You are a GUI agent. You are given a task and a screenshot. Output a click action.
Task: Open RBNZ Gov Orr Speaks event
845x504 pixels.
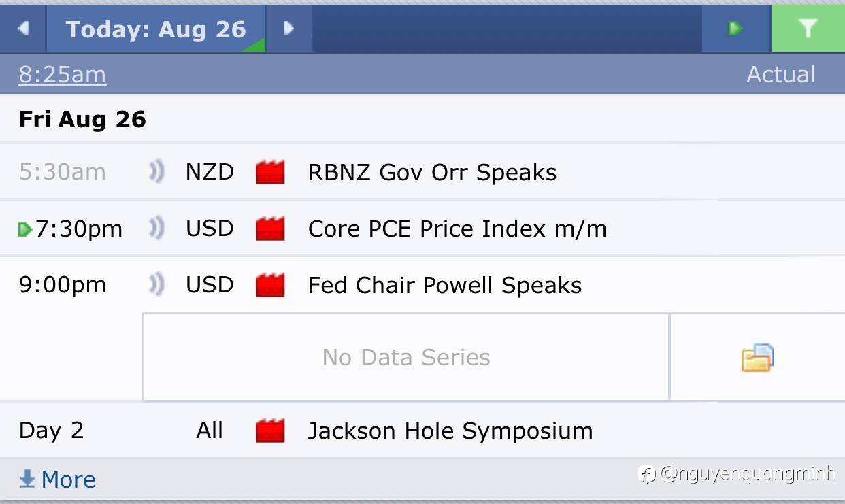pos(432,173)
